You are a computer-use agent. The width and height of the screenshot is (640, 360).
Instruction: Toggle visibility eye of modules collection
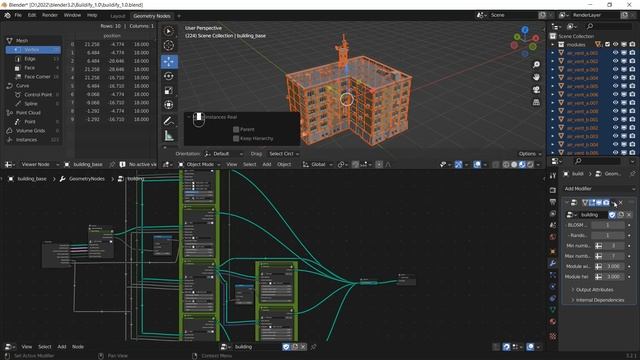tap(616, 44)
